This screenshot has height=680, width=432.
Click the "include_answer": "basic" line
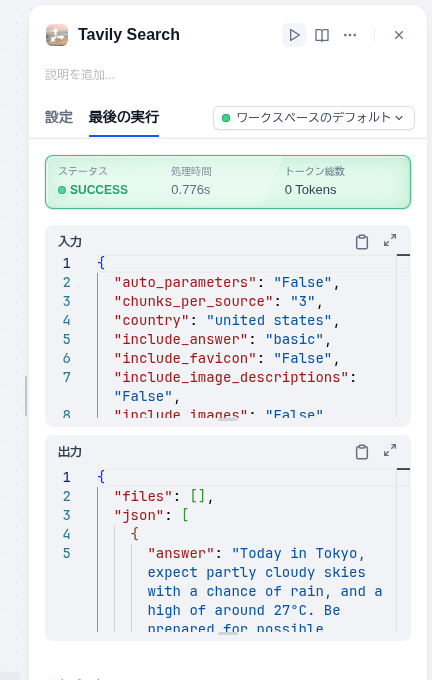[222, 340]
